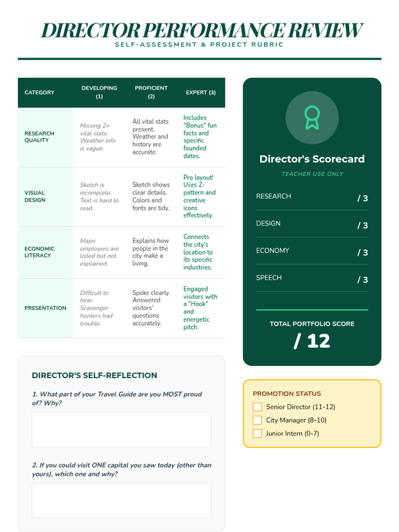Screen dimensions: 399x532
Task: Click the MOST proud answer box
Action: coord(121,429)
